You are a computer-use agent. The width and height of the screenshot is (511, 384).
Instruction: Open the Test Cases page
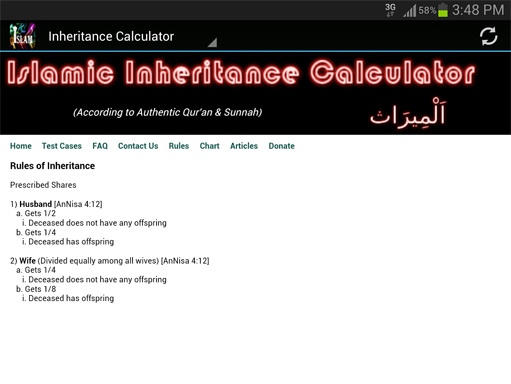point(62,146)
